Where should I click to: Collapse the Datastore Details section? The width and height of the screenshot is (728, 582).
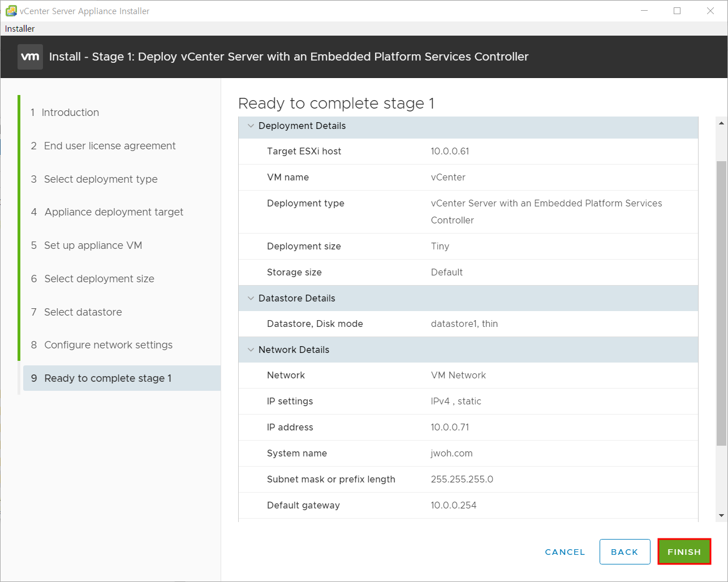point(251,298)
